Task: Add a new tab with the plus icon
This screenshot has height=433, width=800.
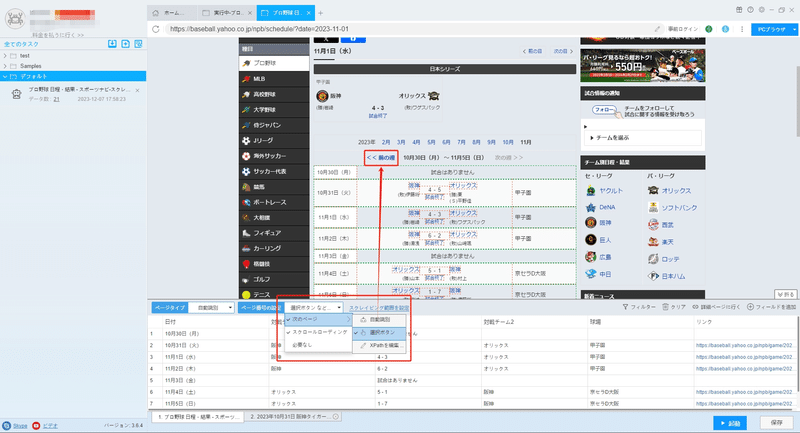Action: click(x=320, y=13)
